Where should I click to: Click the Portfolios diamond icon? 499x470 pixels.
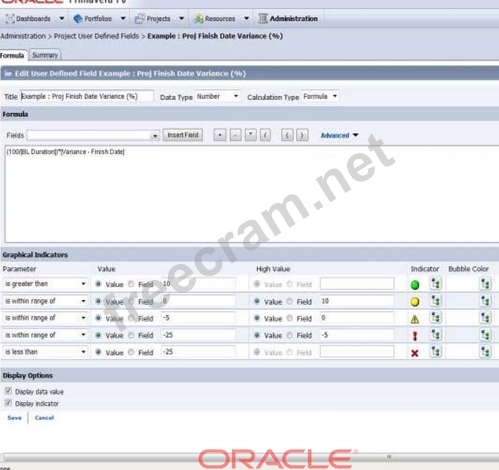[x=78, y=18]
